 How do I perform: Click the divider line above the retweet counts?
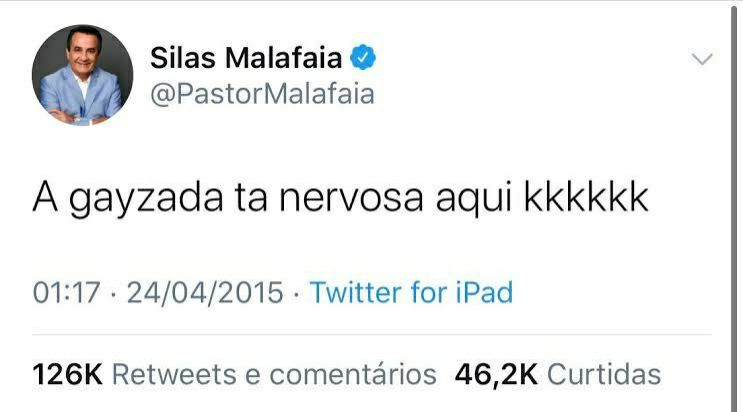[372, 335]
